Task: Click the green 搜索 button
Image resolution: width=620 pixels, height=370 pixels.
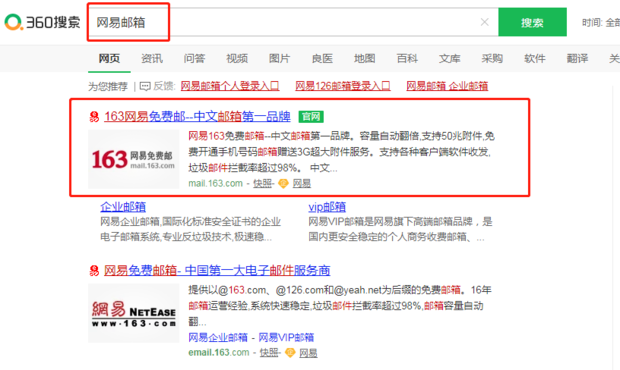Action: tap(532, 22)
